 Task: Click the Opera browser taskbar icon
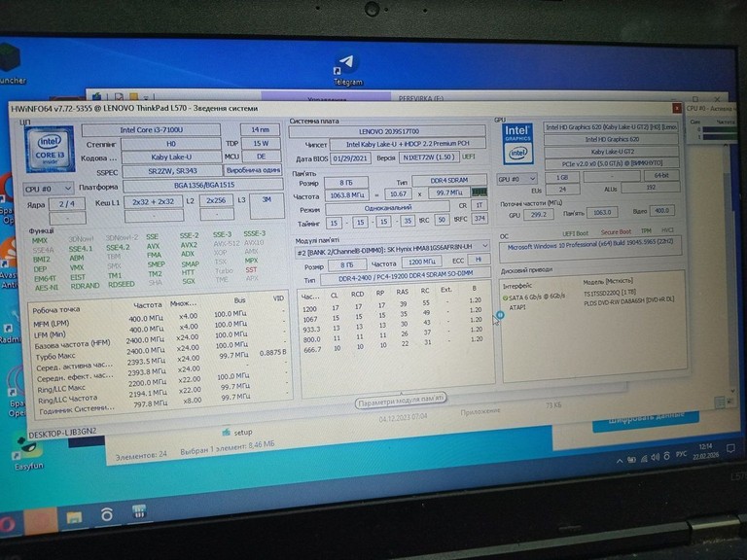[x=7, y=524]
